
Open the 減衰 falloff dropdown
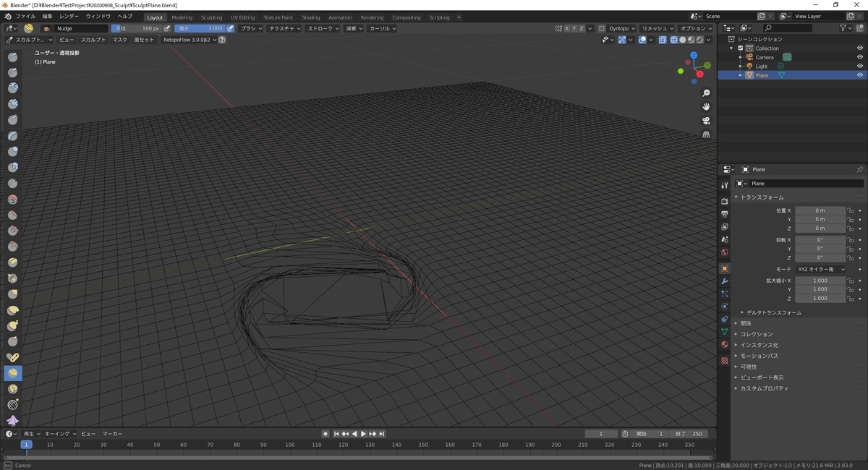click(x=354, y=28)
